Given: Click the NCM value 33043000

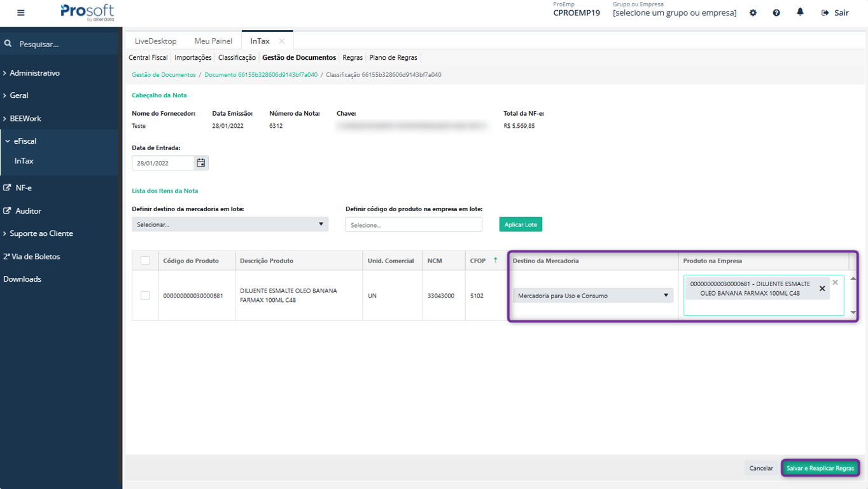Looking at the screenshot, I should [x=441, y=296].
